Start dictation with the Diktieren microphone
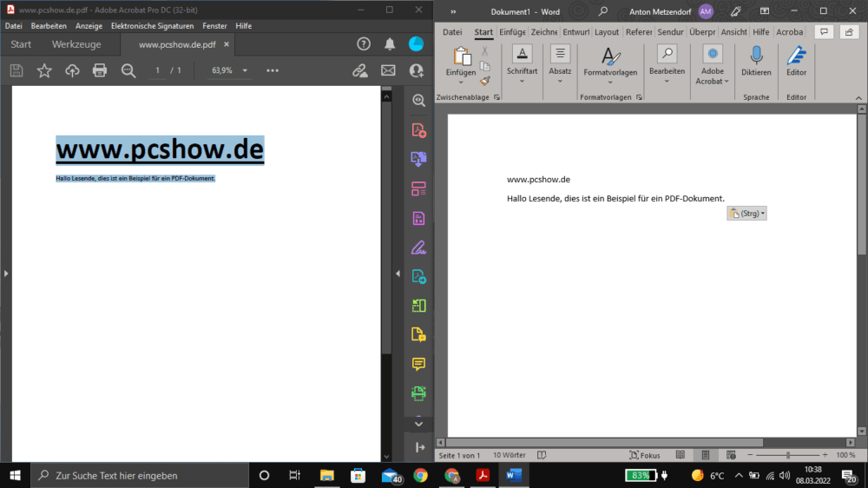Image resolution: width=868 pixels, height=488 pixels. click(x=756, y=62)
